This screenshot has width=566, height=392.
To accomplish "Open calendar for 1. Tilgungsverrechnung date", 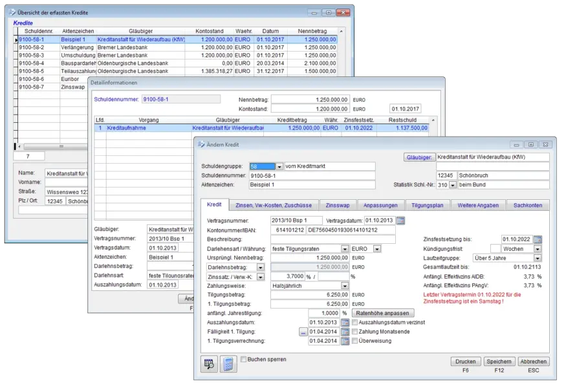I will pos(345,342).
